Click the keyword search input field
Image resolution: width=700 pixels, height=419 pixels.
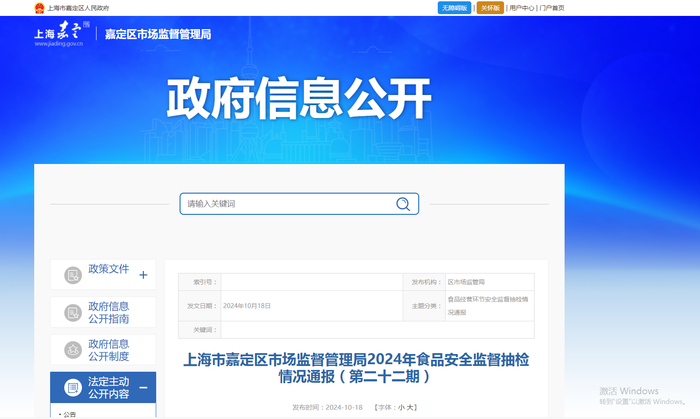pyautogui.click(x=288, y=204)
